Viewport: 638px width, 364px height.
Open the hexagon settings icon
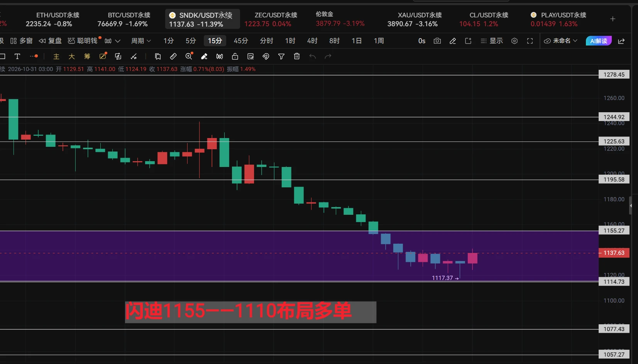tap(514, 41)
